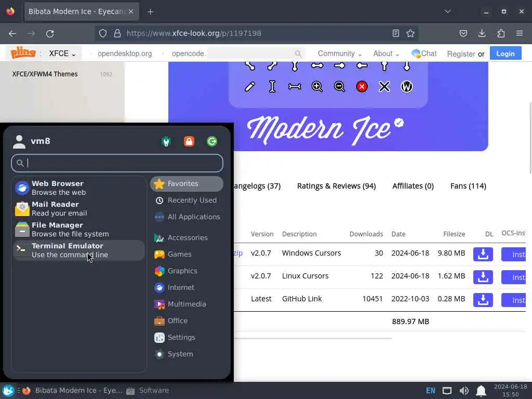Click Install for GitHub Link row
The image size is (532, 399).
(514, 300)
